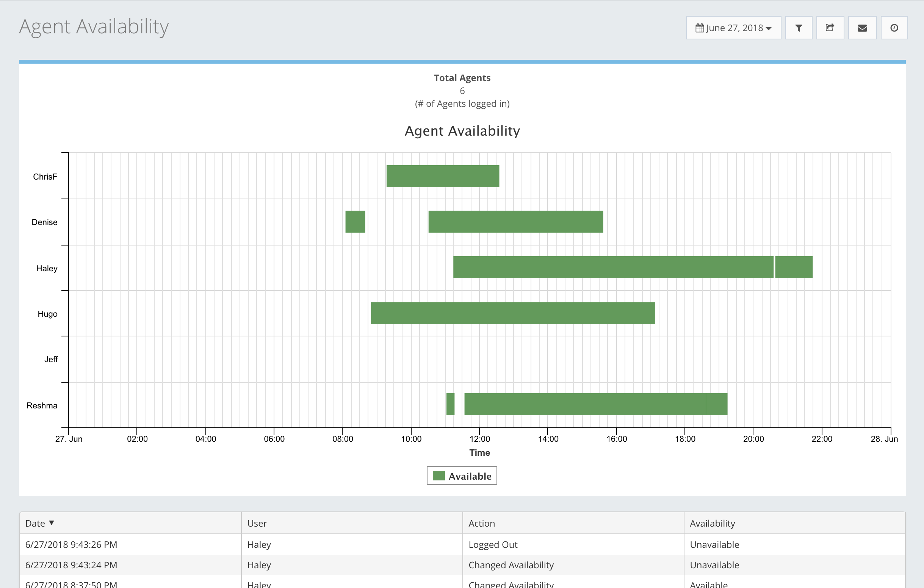Viewport: 924px width, 588px height.
Task: Click Denise's short availability bar near 08:00
Action: pyautogui.click(x=355, y=222)
